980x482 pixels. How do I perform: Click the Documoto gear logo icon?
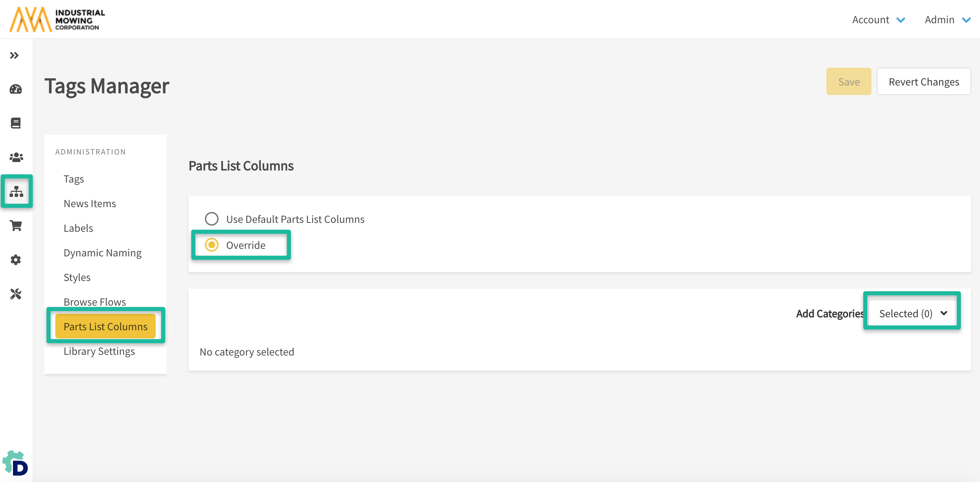[x=16, y=463]
